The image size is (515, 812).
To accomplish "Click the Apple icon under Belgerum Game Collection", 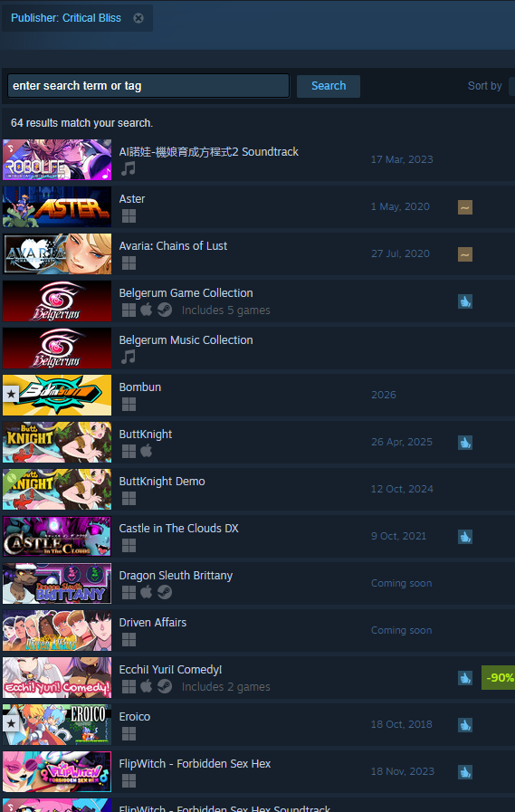I will tap(147, 310).
